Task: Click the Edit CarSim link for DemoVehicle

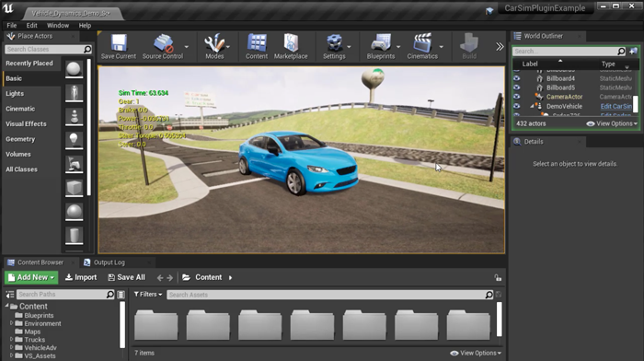Action: click(x=615, y=106)
